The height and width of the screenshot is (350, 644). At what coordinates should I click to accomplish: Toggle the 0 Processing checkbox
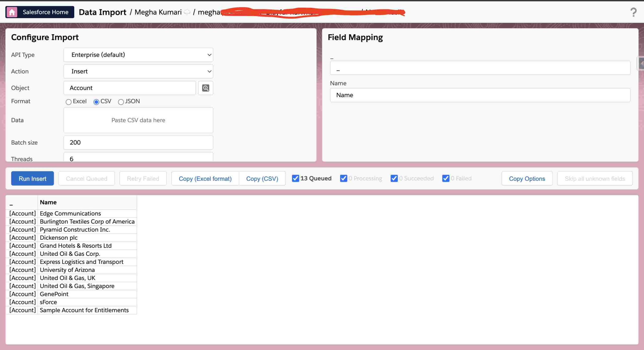coord(343,178)
